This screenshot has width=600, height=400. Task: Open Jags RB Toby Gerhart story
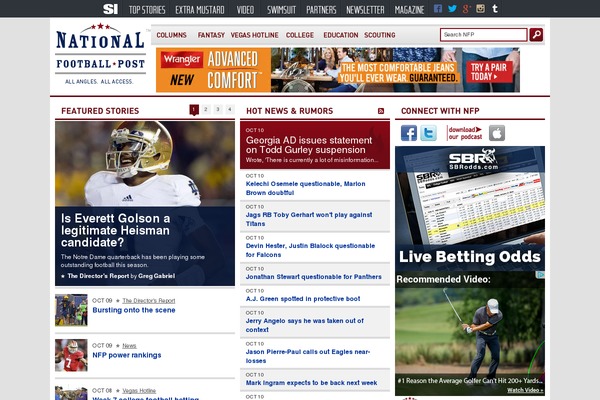pyautogui.click(x=309, y=219)
